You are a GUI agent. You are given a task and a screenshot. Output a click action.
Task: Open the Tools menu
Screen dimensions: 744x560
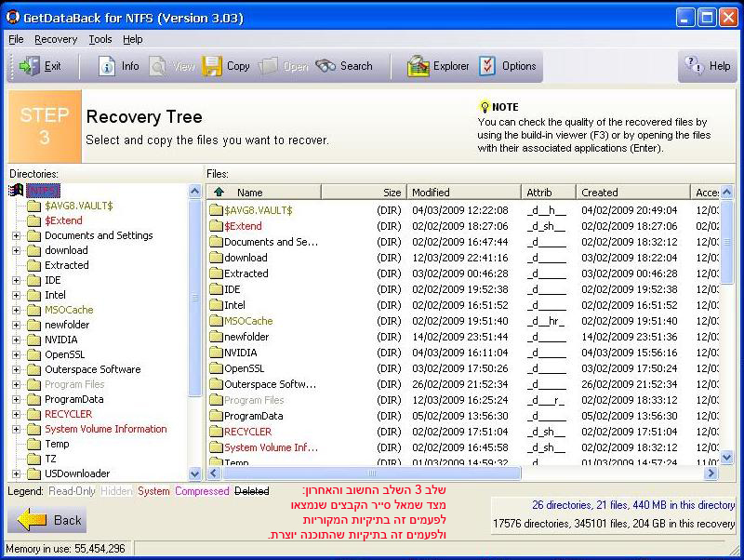pos(100,39)
